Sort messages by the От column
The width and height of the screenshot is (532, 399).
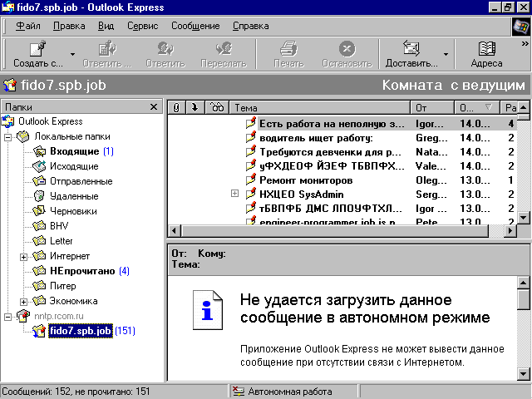(432, 107)
